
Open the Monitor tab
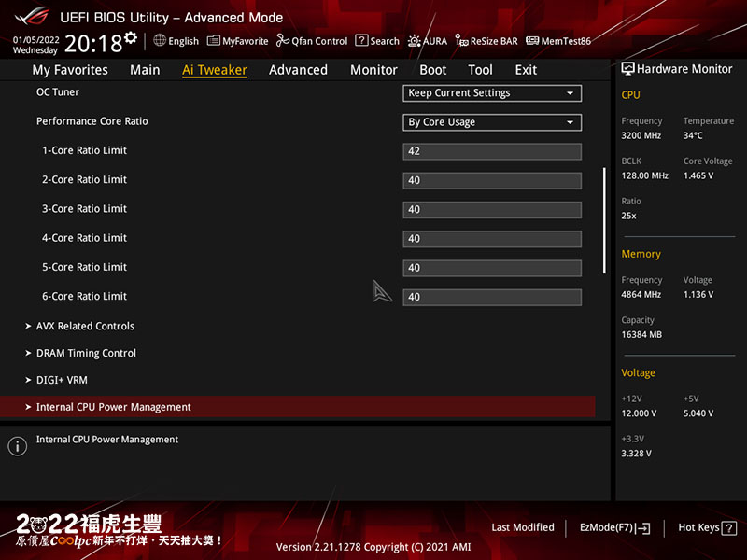click(373, 70)
